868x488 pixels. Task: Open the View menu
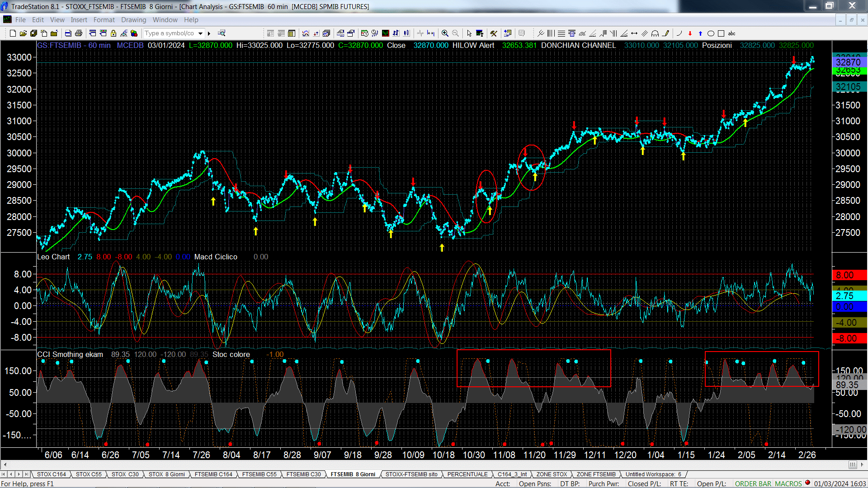coord(57,19)
